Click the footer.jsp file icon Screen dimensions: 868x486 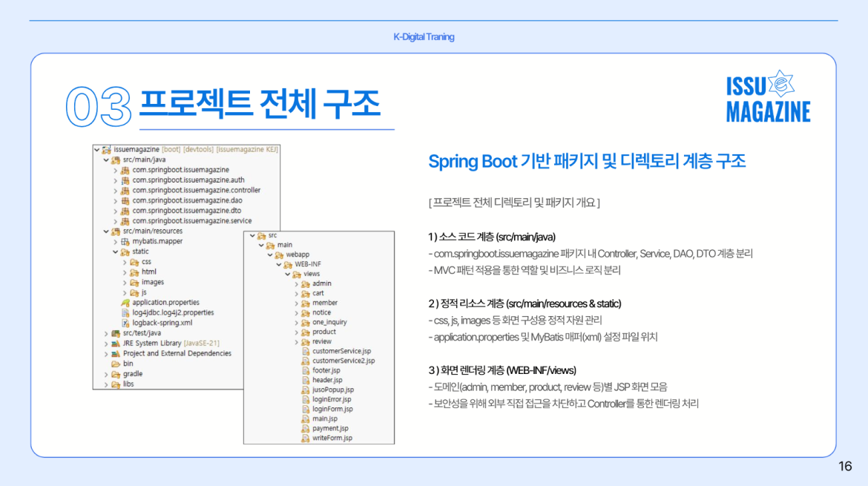click(306, 371)
